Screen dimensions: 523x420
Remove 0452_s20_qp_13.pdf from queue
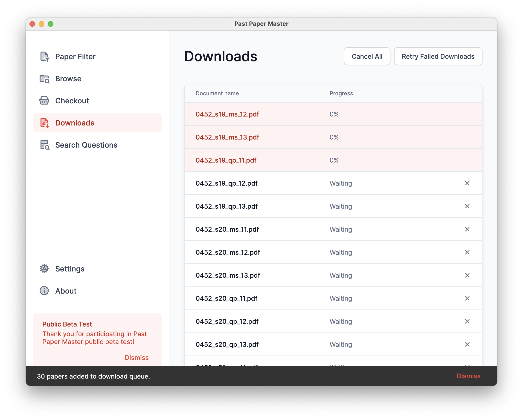pyautogui.click(x=467, y=344)
